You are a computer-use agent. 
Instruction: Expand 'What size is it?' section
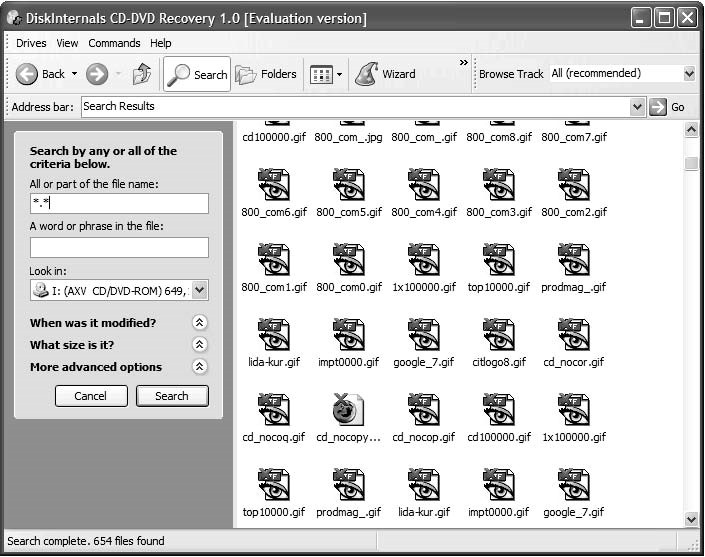click(x=199, y=345)
